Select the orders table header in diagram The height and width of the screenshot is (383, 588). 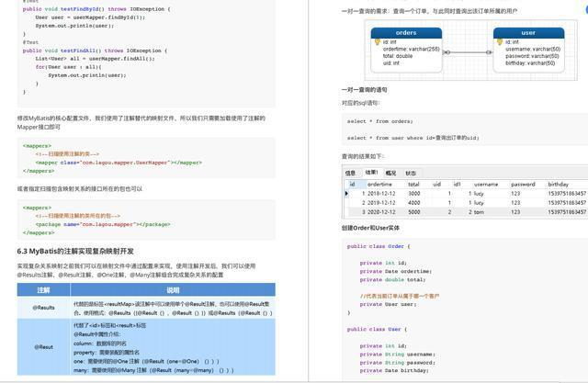click(406, 33)
